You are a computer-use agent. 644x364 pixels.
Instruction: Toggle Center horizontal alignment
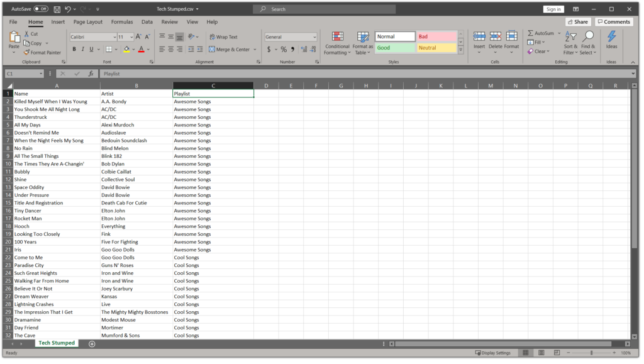171,49
